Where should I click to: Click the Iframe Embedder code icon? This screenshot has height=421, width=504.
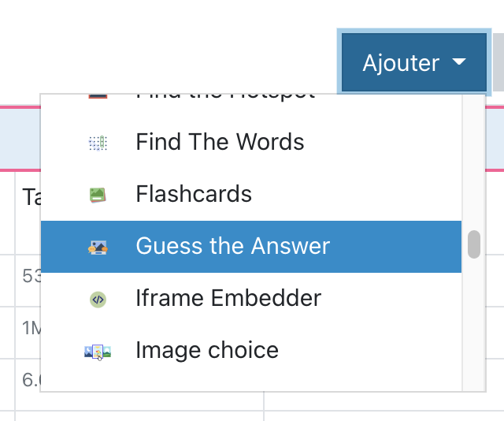point(98,299)
